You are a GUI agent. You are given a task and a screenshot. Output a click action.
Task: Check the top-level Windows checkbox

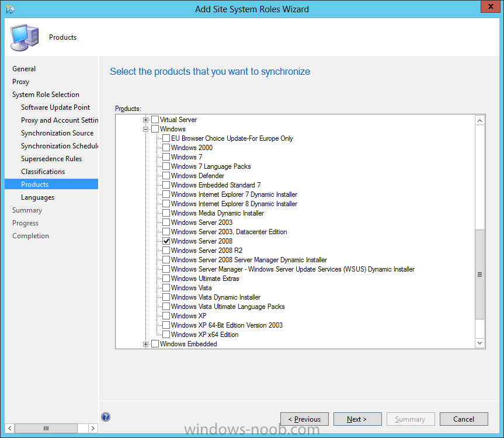[x=155, y=129]
